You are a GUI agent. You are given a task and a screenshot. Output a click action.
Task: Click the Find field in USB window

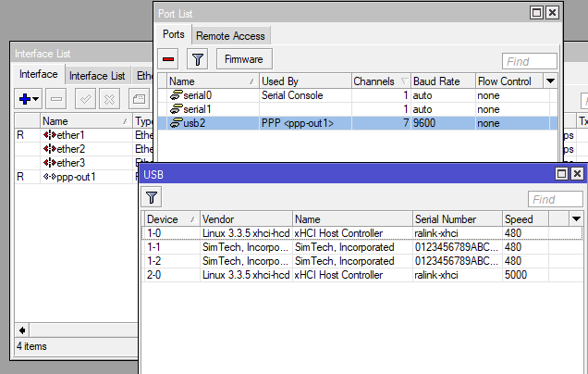[556, 199]
